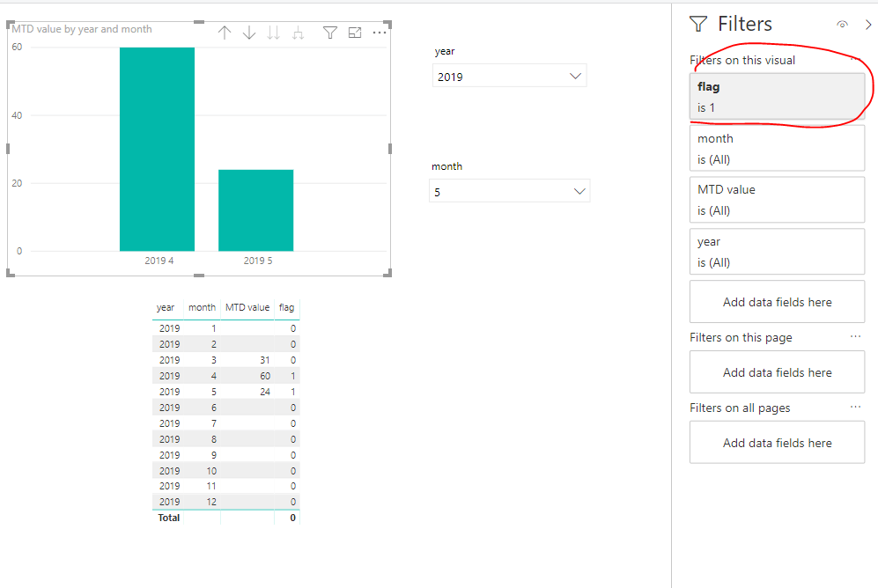878x588 pixels.
Task: Open the month slicer dropdown
Action: (510, 191)
